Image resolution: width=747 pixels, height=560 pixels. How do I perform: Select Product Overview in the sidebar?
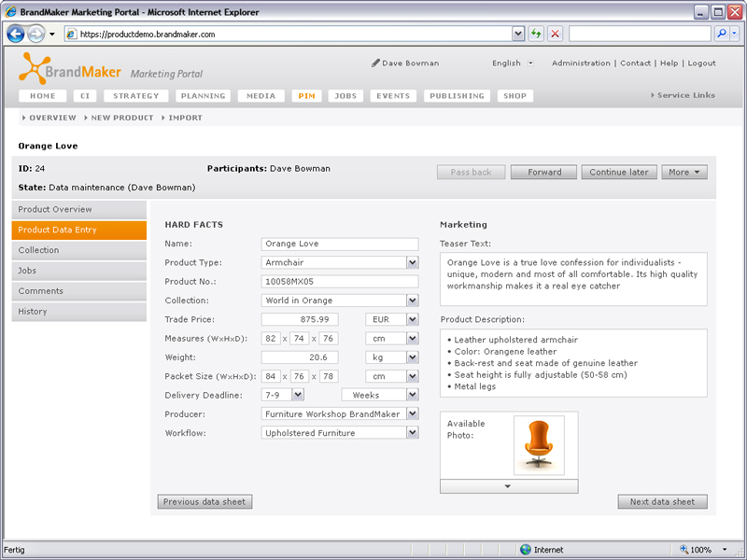pyautogui.click(x=79, y=209)
